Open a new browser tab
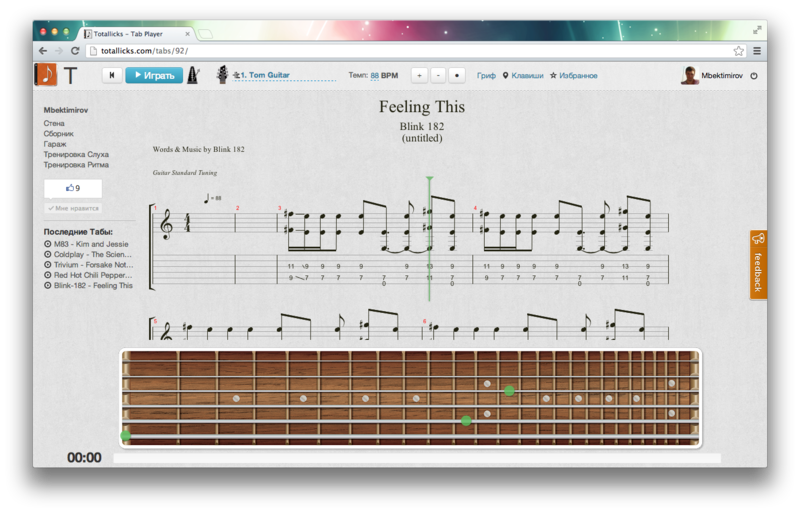The image size is (800, 513). click(x=205, y=34)
